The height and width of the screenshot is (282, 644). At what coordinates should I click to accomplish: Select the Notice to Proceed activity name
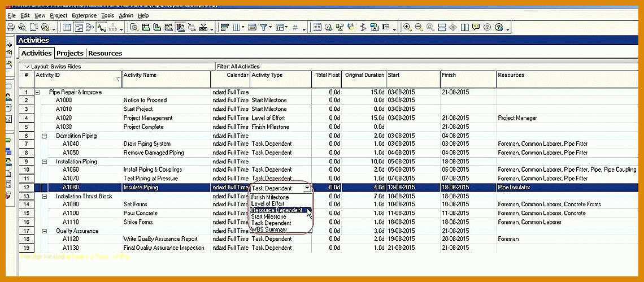[145, 100]
